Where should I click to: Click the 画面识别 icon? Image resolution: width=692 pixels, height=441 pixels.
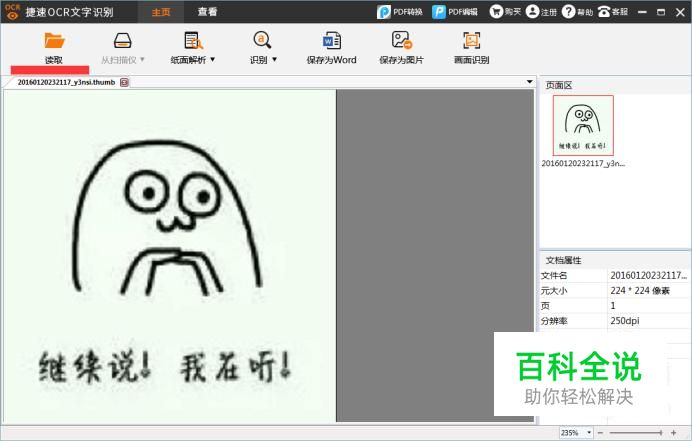pos(471,40)
